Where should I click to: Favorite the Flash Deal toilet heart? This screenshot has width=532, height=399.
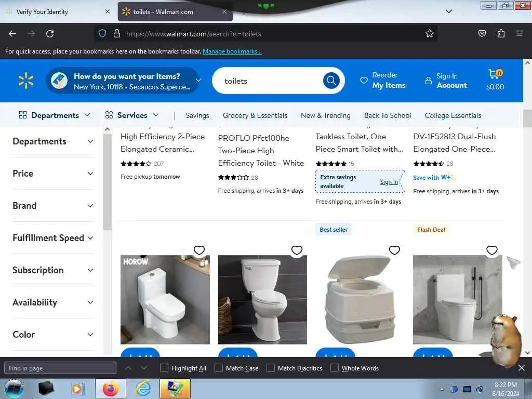click(492, 250)
